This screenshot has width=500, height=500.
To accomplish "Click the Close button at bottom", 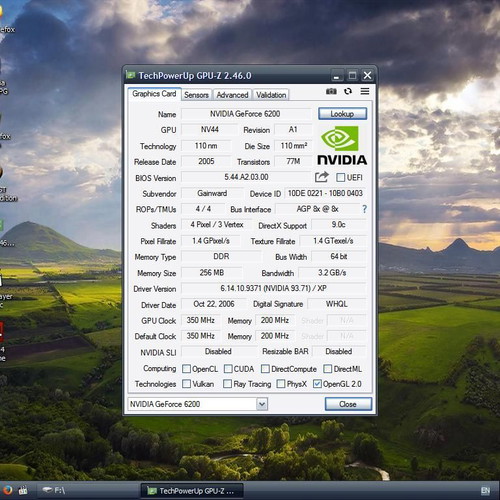I will point(348,404).
